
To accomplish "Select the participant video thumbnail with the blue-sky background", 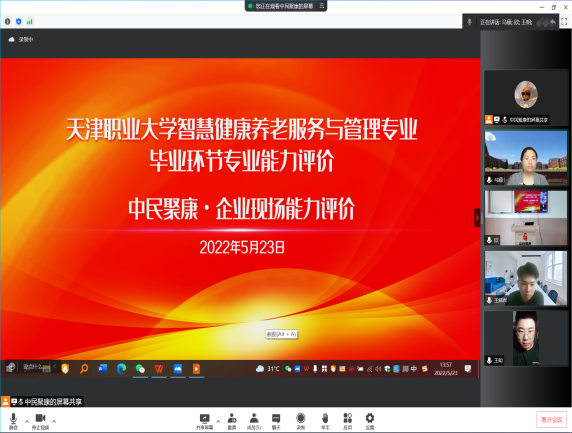I will pyautogui.click(x=526, y=158).
